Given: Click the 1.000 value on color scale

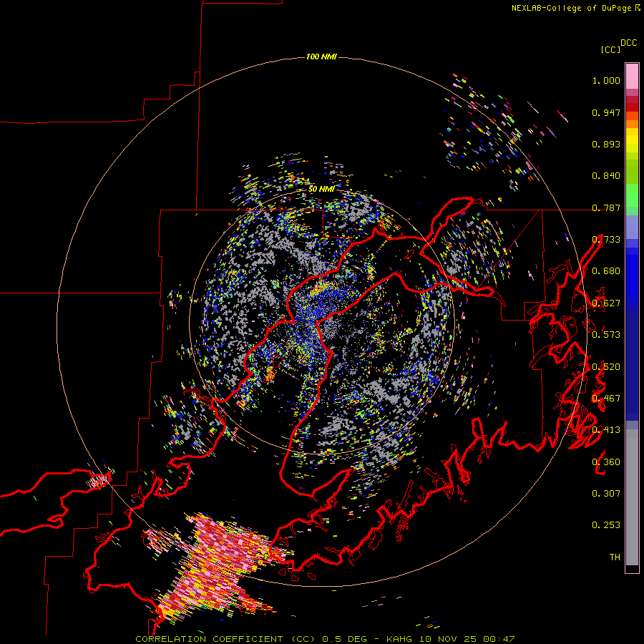Looking at the screenshot, I should click(606, 80).
